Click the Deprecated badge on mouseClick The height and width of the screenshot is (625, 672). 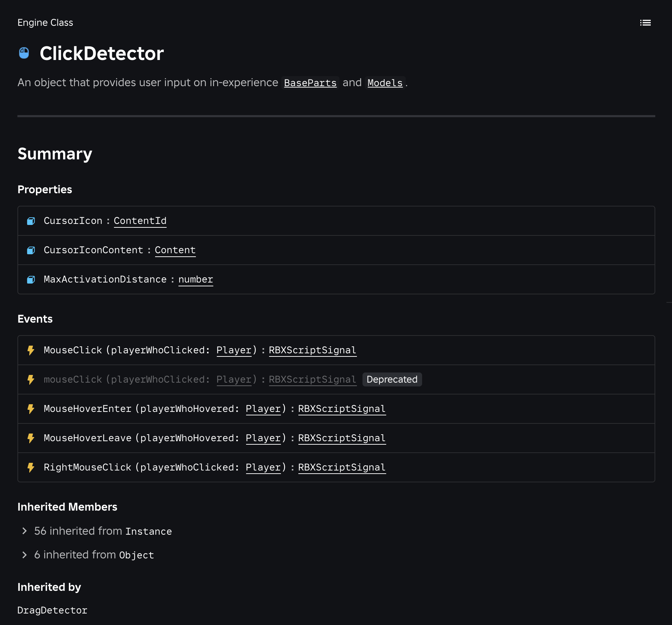(x=392, y=379)
